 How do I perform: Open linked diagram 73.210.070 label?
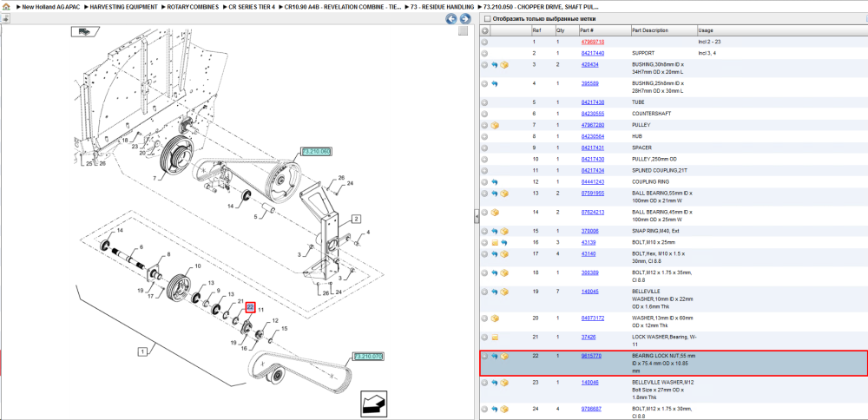369,356
